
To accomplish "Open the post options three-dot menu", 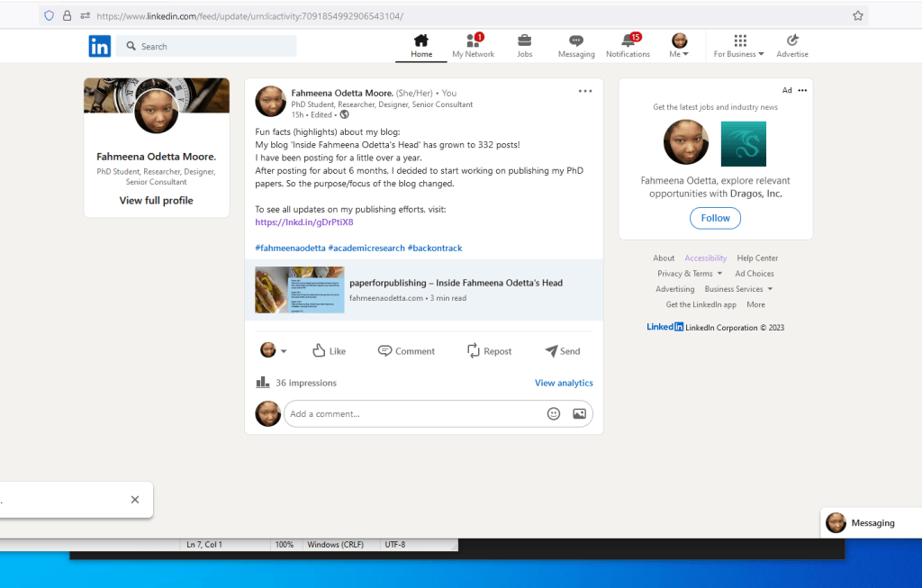I will tap(585, 90).
